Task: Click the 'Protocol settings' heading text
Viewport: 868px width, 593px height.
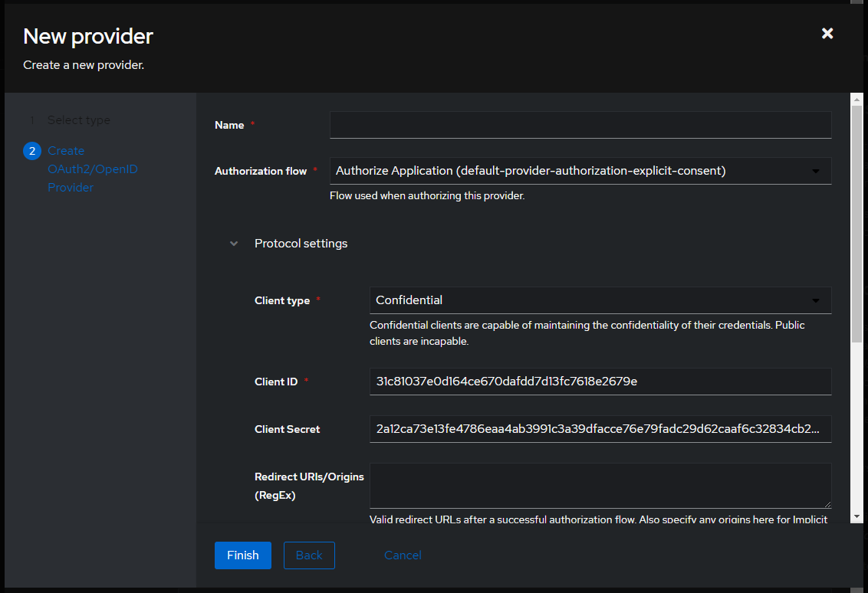Action: [x=301, y=244]
